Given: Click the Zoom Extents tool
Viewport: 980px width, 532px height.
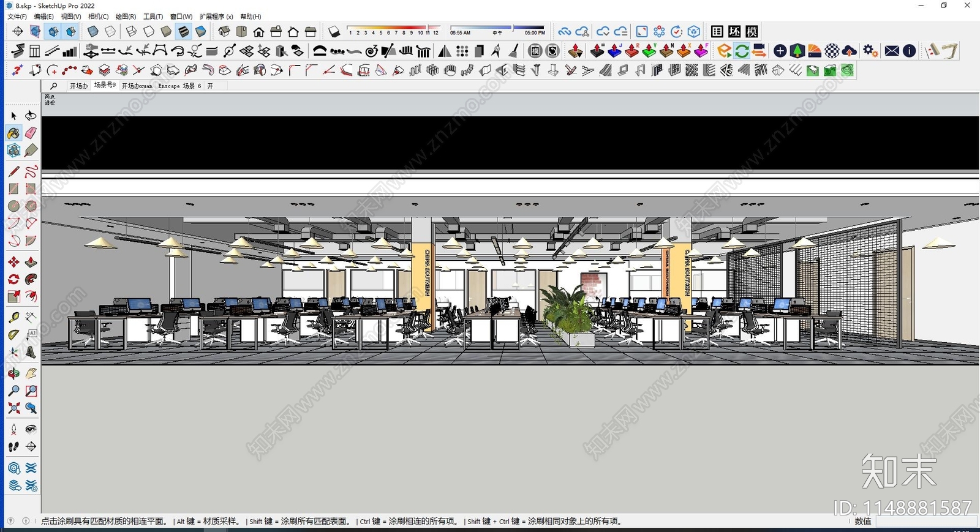Looking at the screenshot, I should 13,408.
